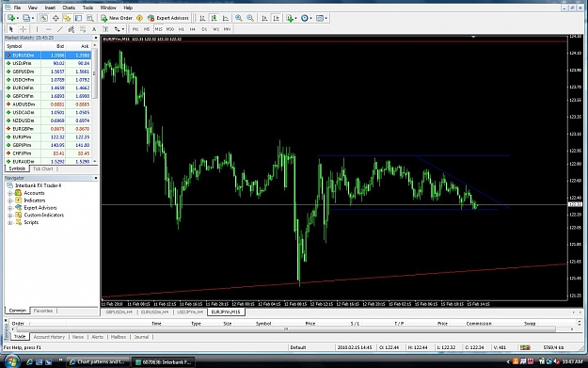Open the Insert menu
The width and height of the screenshot is (588, 368).
(x=50, y=8)
